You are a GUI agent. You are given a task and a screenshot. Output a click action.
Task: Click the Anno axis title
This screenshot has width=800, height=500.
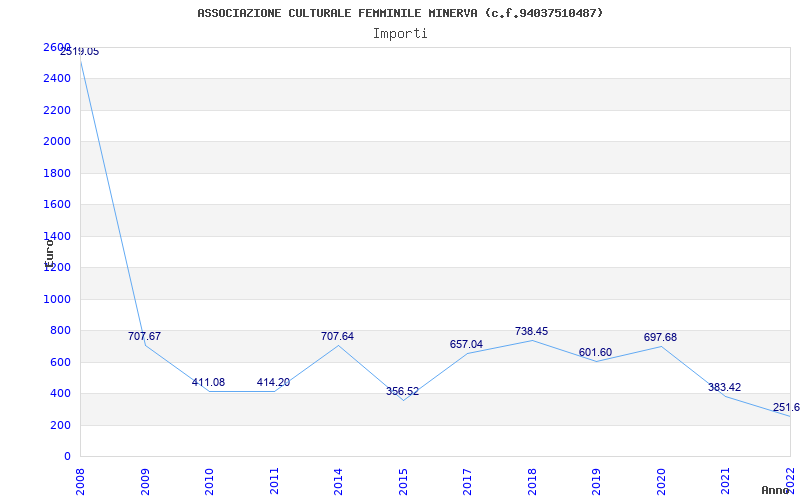pos(776,490)
